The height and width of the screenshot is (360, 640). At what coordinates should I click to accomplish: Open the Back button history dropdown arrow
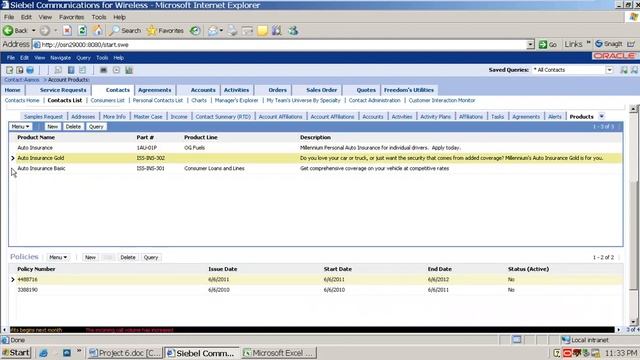33,31
